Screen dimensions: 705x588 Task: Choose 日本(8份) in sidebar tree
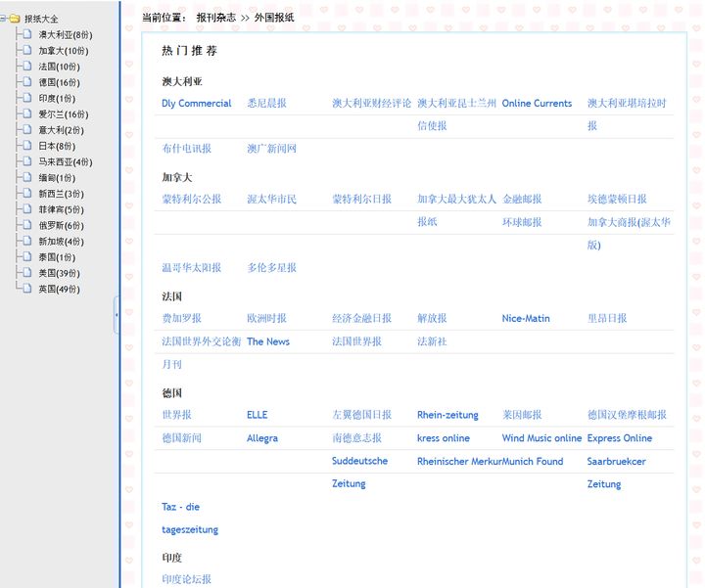(x=57, y=146)
